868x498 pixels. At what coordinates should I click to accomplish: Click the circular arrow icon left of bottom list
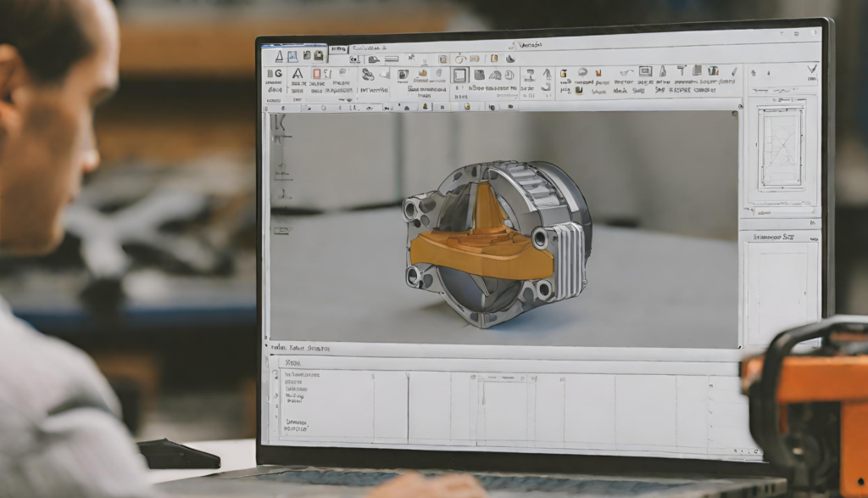click(275, 375)
